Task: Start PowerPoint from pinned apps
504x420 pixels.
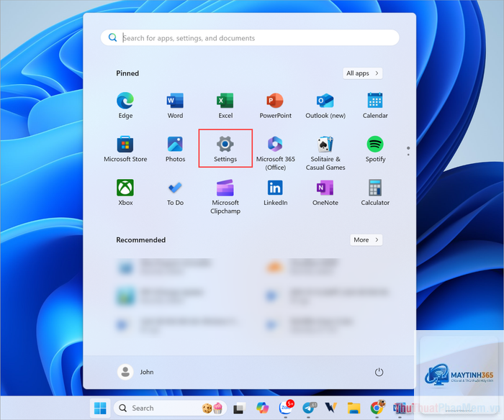Action: (x=276, y=105)
